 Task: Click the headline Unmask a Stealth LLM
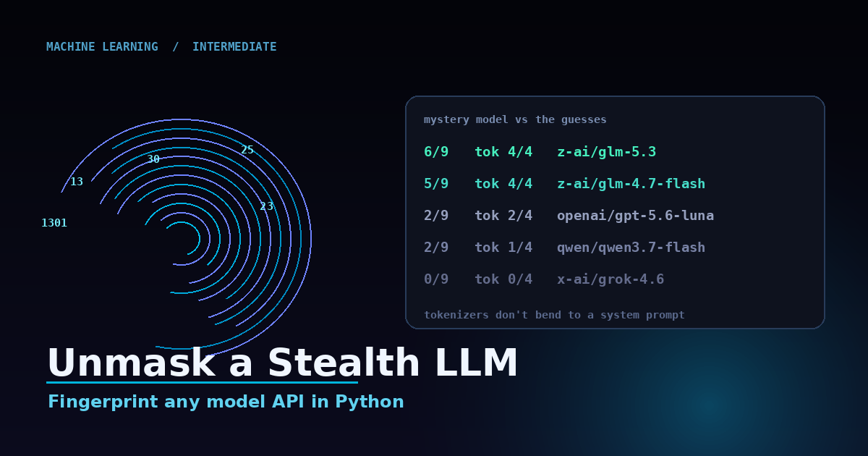coord(283,363)
